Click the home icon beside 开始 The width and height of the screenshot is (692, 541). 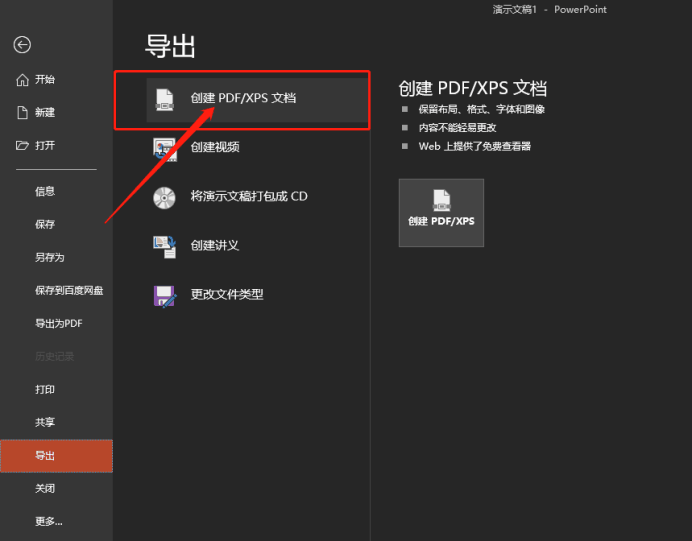tap(22, 80)
